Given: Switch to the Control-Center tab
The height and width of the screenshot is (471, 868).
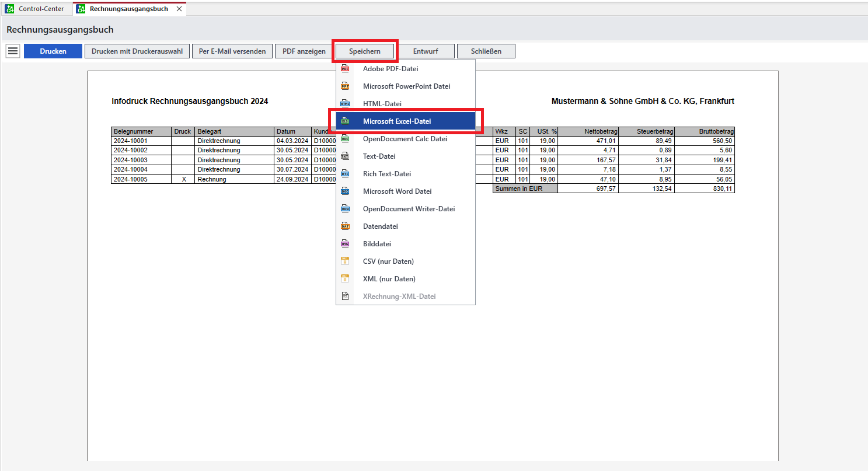Looking at the screenshot, I should click(x=35, y=9).
